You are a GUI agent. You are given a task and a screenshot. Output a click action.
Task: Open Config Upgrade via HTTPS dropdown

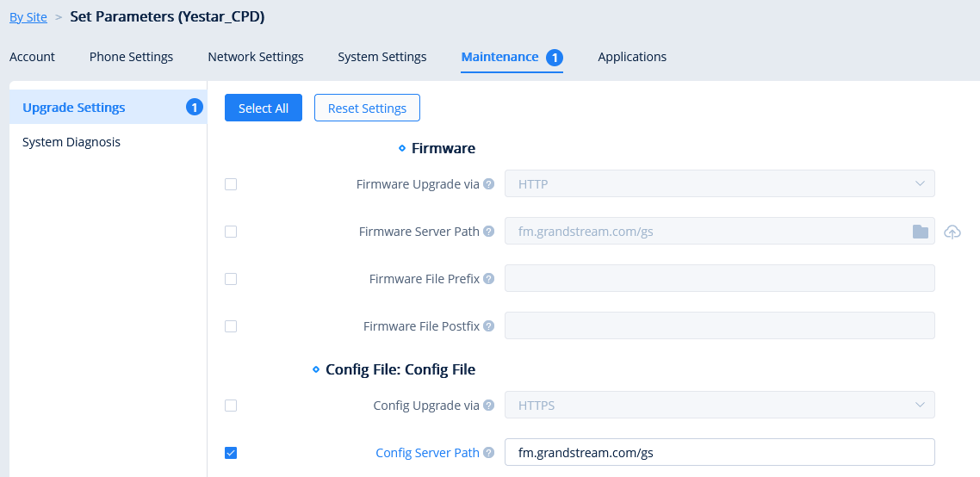719,406
